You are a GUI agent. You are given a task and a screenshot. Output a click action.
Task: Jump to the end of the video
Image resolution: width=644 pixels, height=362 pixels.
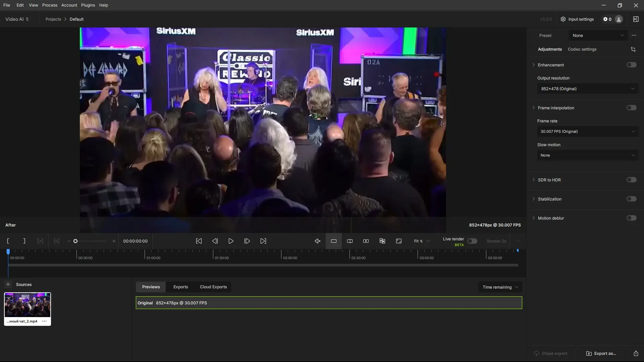263,241
